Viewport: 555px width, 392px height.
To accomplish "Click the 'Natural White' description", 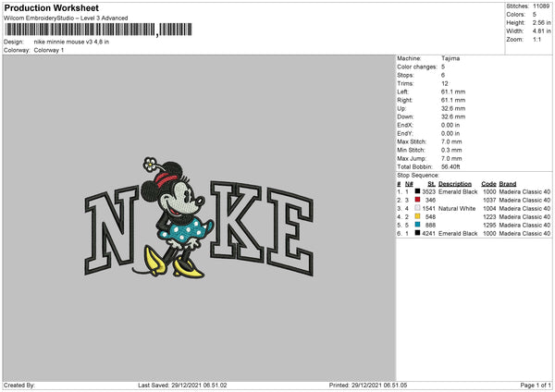I will 457,208.
